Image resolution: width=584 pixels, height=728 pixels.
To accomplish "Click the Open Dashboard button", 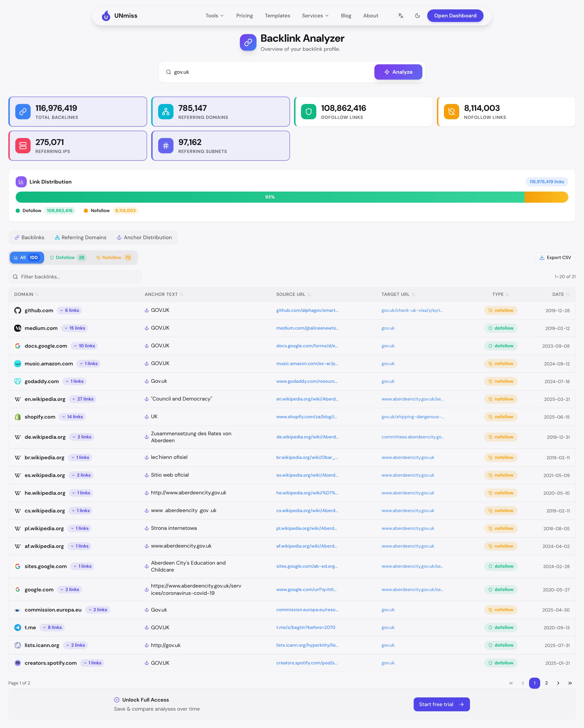I will click(x=455, y=15).
